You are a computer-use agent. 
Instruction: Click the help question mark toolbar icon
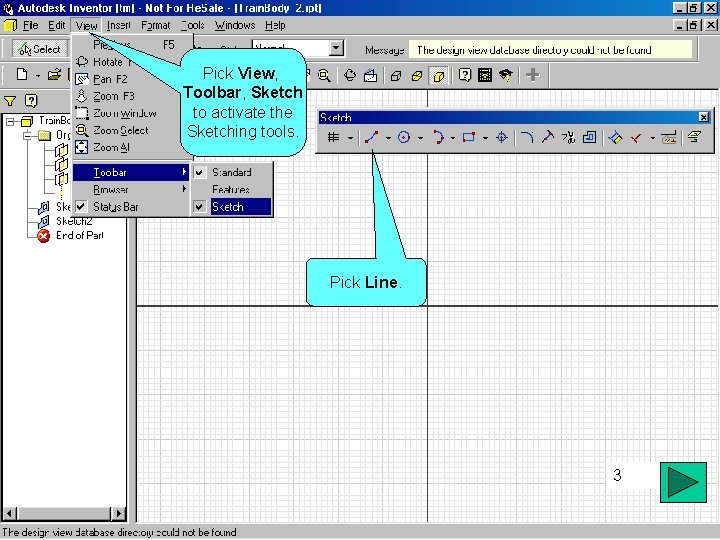[465, 75]
